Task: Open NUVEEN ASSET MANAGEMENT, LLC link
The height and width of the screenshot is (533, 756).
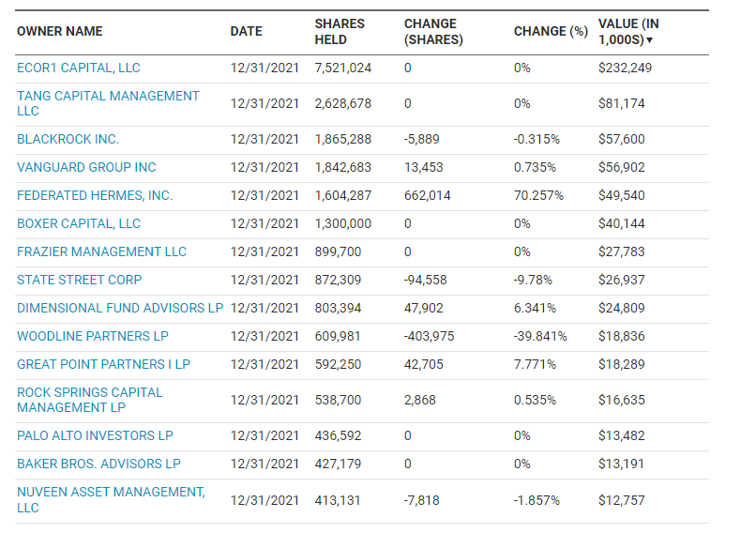Action: 111,500
